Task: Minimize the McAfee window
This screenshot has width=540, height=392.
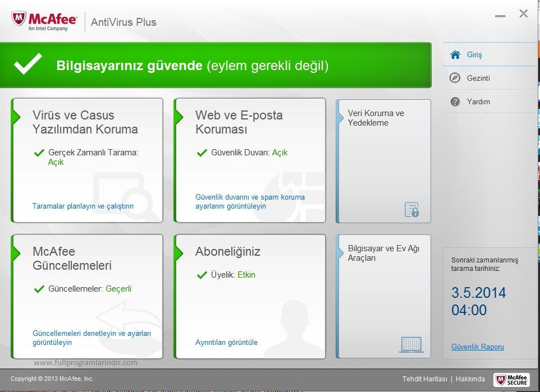Action: [500, 16]
